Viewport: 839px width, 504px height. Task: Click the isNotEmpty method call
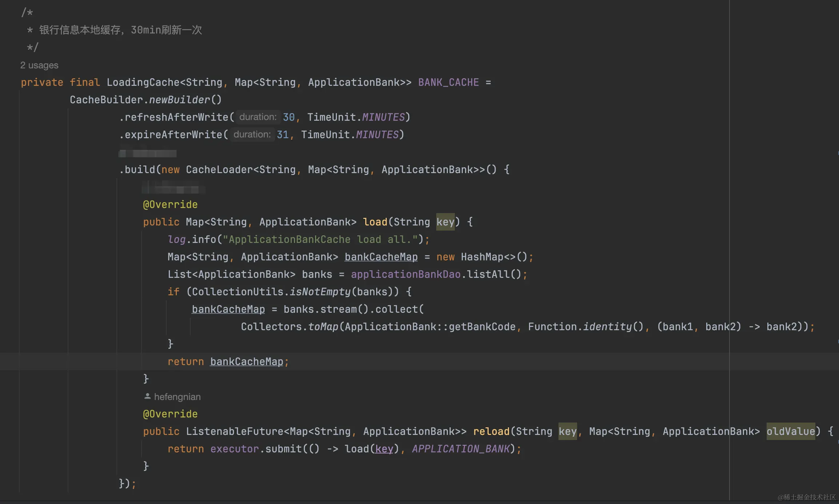coord(320,292)
